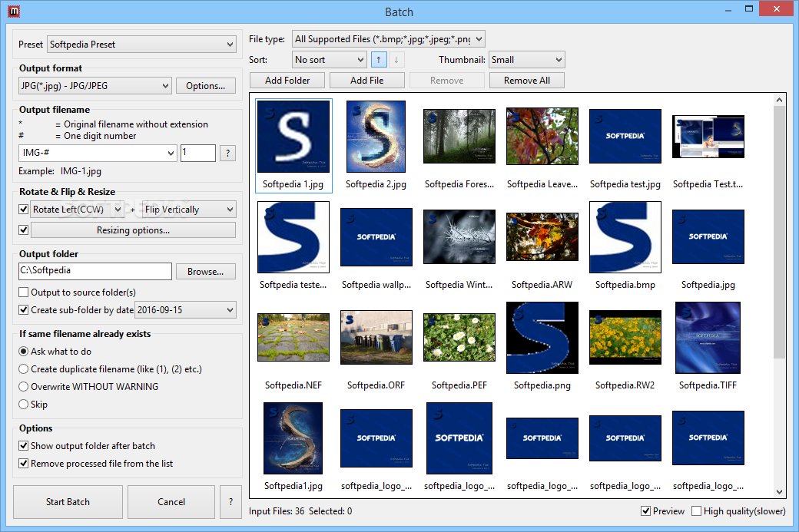Viewport: 799px width, 532px height.
Task: Click Start Batch button
Action: coord(68,502)
